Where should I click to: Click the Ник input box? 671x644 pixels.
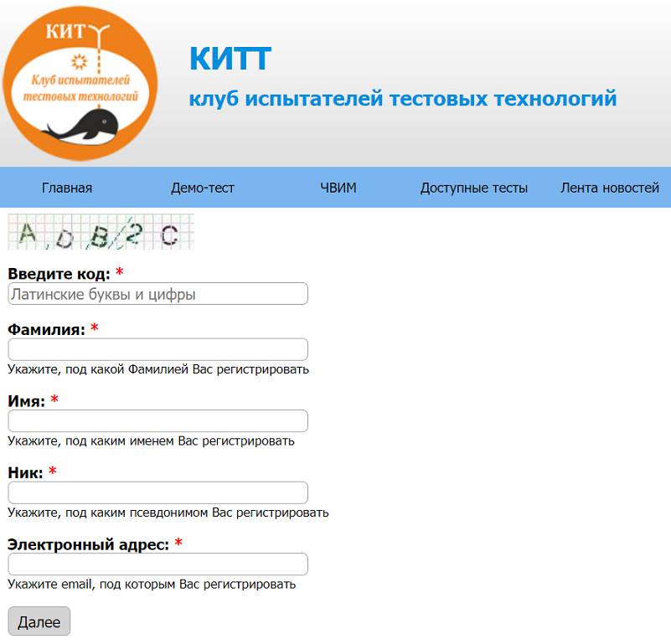coord(157,492)
